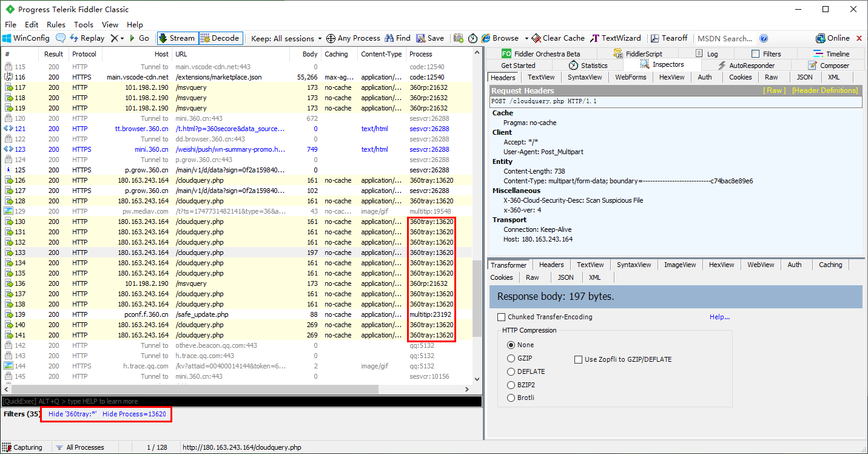Select BZIP2 compression radio button
This screenshot has height=454, width=868.
tap(511, 385)
